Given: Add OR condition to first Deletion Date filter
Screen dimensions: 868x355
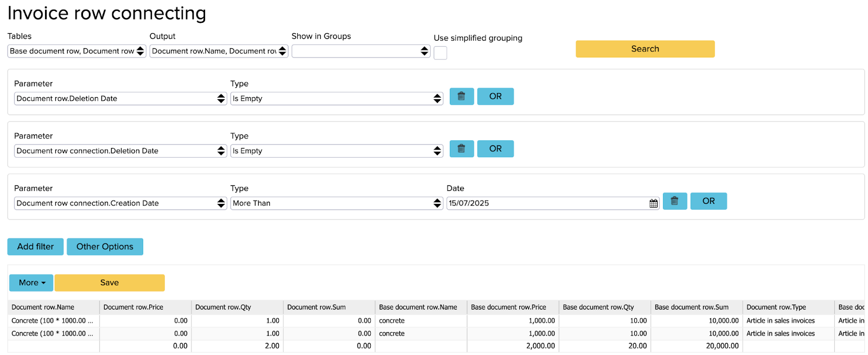Looking at the screenshot, I should point(495,96).
